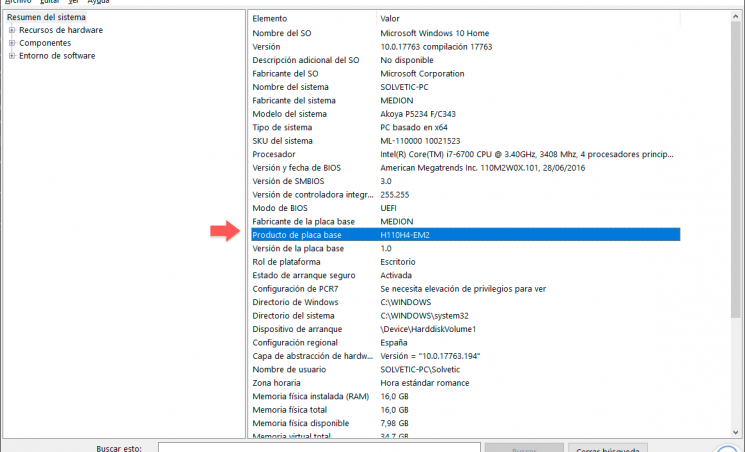The height and width of the screenshot is (452, 745).
Task: Select highlighted Producto de placa base row
Action: [x=466, y=235]
